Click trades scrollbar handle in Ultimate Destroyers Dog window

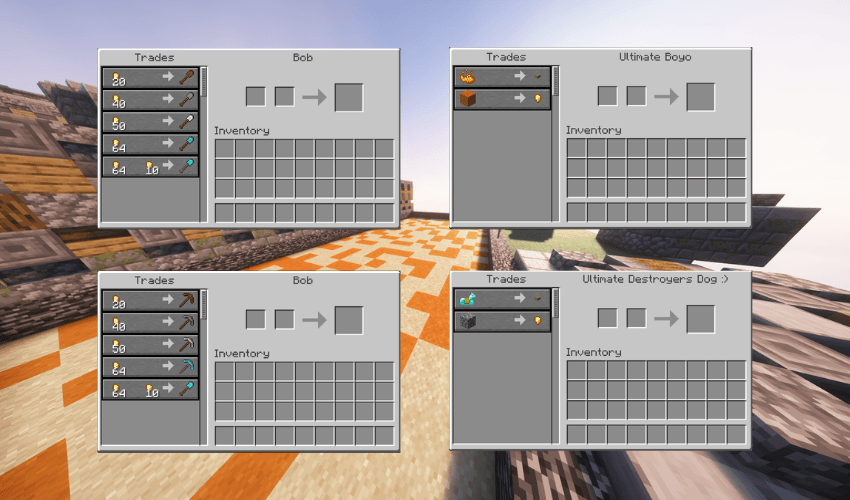click(x=556, y=303)
